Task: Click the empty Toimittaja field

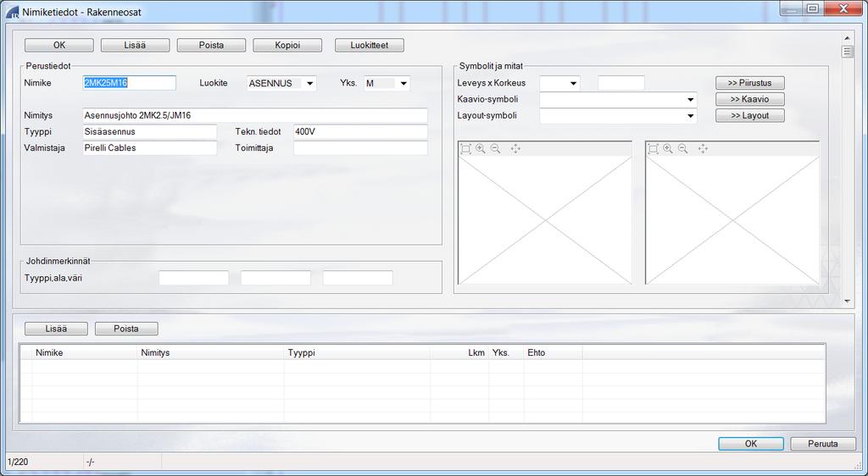Action: [360, 148]
